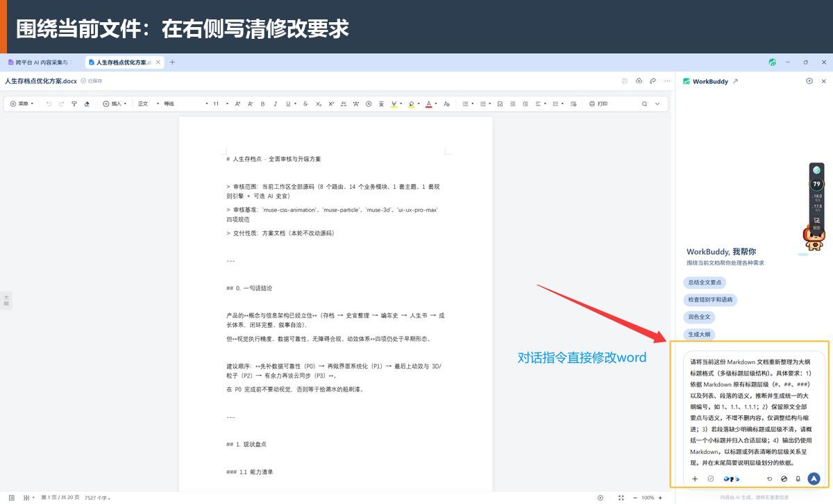The image size is (833, 504).
Task: Click zoom in plus in status bar
Action: click(660, 498)
